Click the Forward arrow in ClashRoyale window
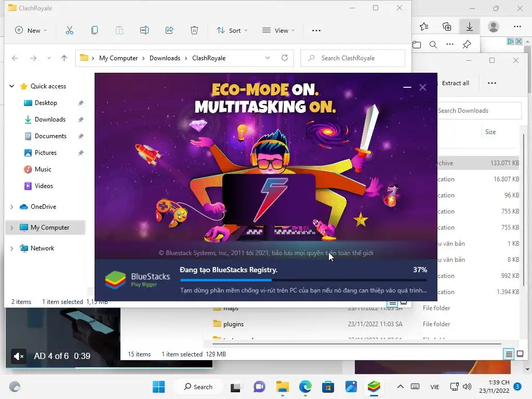 click(33, 58)
